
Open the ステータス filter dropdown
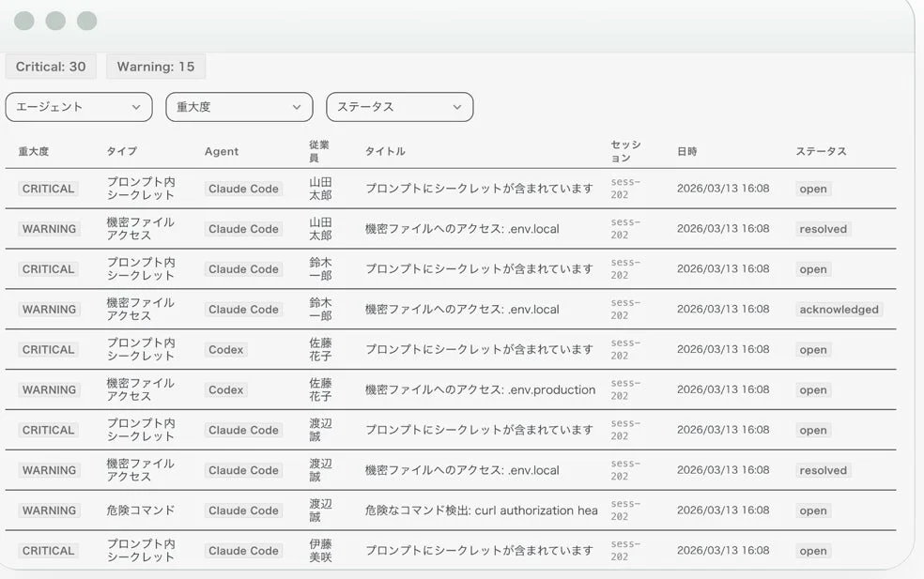coord(399,107)
